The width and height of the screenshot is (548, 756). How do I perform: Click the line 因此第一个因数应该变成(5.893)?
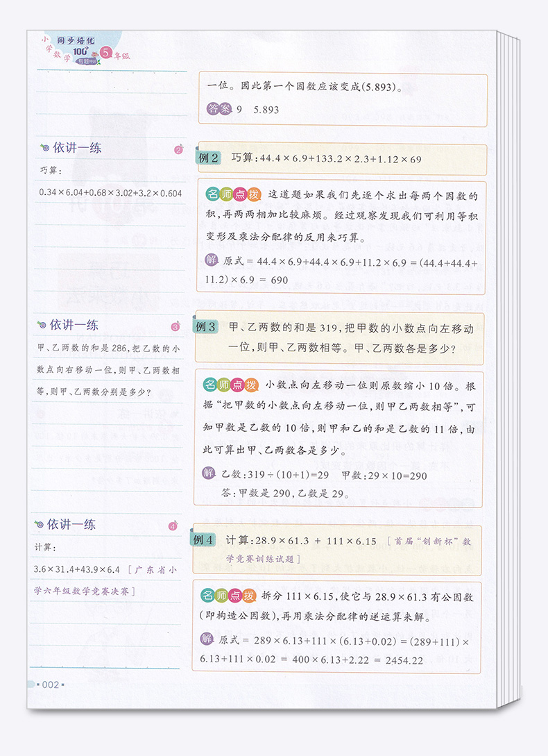click(x=322, y=86)
